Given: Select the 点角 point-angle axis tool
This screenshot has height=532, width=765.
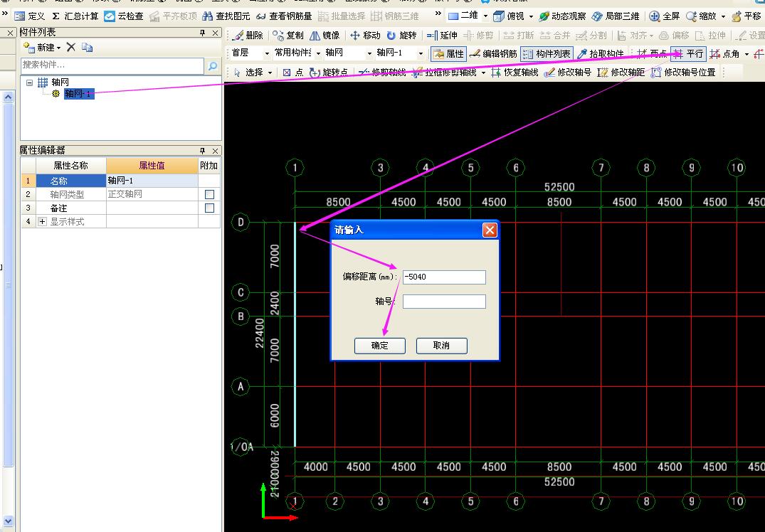Looking at the screenshot, I should pyautogui.click(x=724, y=53).
